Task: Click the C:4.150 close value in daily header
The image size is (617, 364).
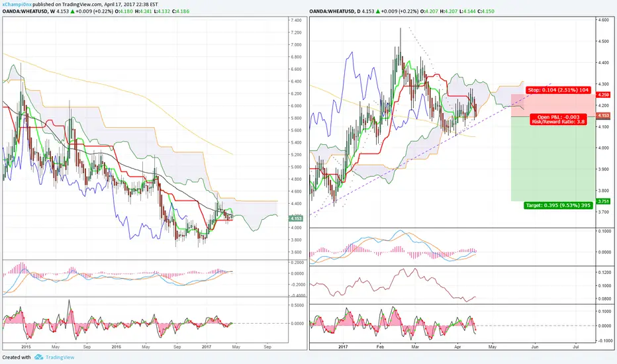Action: pyautogui.click(x=485, y=11)
